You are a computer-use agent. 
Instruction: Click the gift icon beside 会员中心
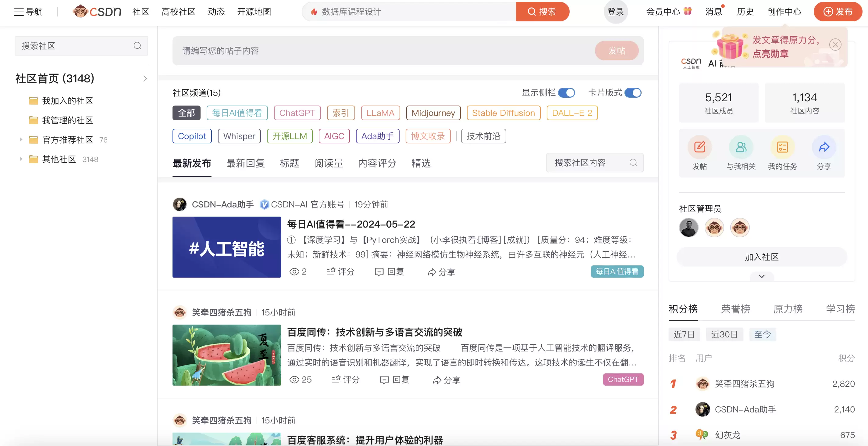(x=688, y=11)
